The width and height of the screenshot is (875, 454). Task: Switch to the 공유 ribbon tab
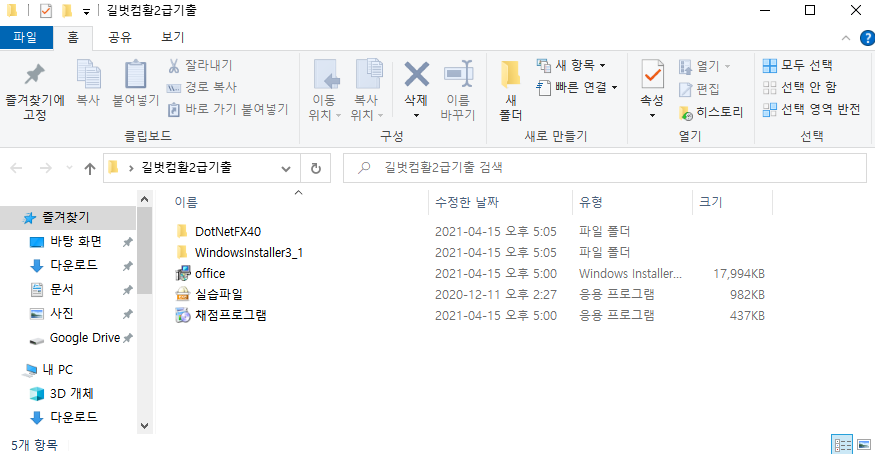(119, 37)
